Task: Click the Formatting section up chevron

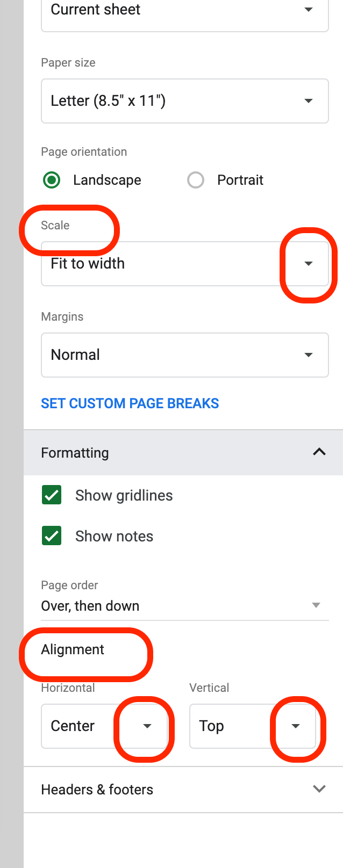Action: point(319,452)
